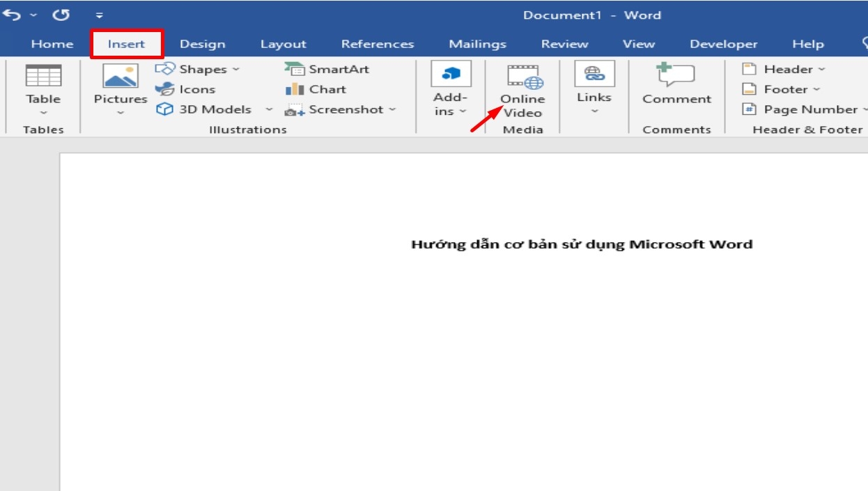Click the Online Video icon
The image size is (868, 491).
(x=524, y=77)
